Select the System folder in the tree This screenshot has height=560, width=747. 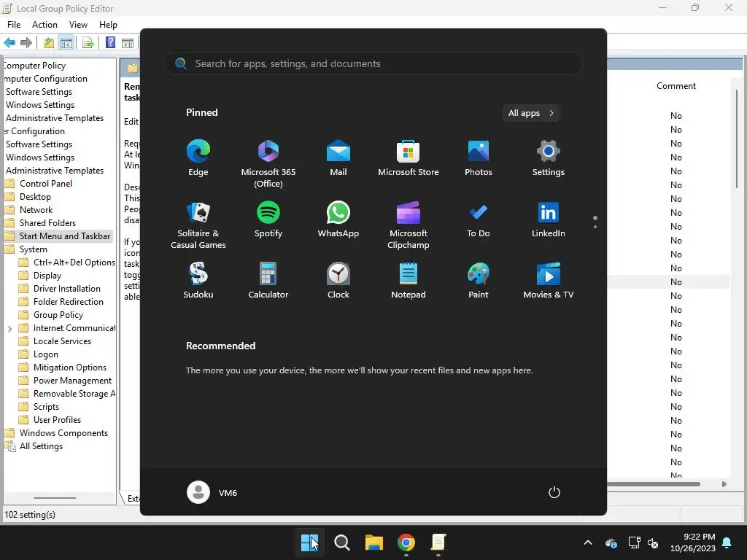[33, 249]
